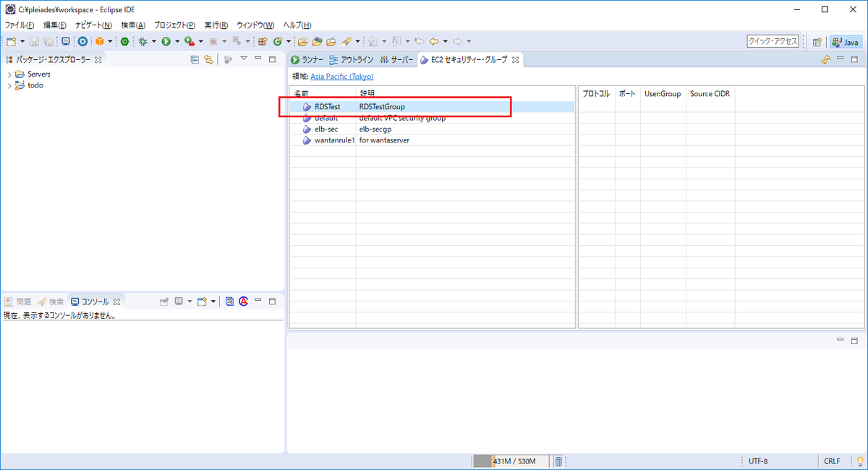Click the Save All toolbar icon
Screen dimensions: 868x470
click(x=48, y=42)
